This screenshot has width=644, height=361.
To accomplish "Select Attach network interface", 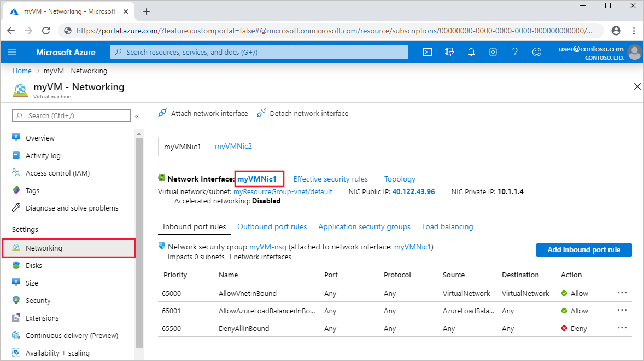I will point(208,113).
